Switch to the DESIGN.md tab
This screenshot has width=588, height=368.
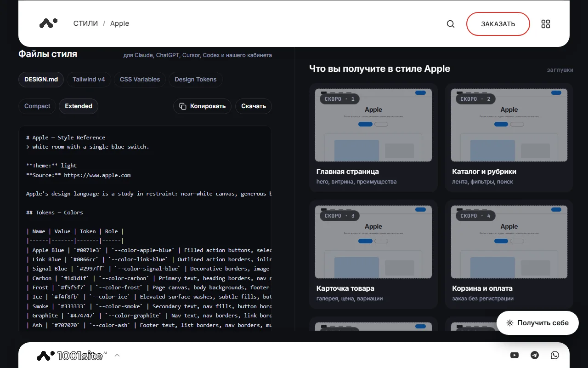click(41, 80)
